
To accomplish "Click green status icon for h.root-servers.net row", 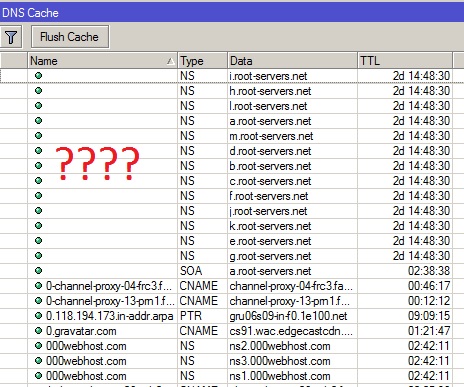I will point(38,91).
